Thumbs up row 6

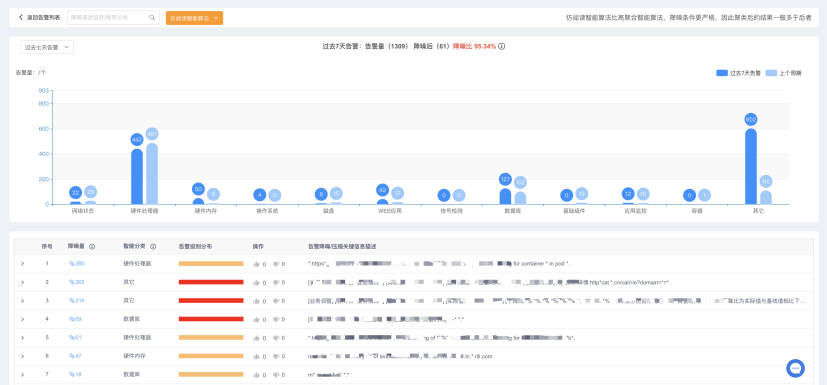[256, 357]
